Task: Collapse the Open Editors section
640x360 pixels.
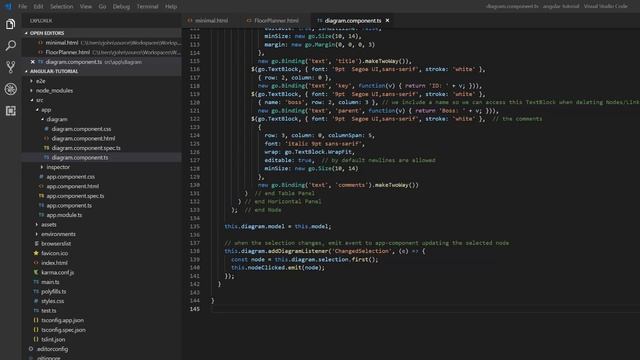Action: [x=47, y=33]
